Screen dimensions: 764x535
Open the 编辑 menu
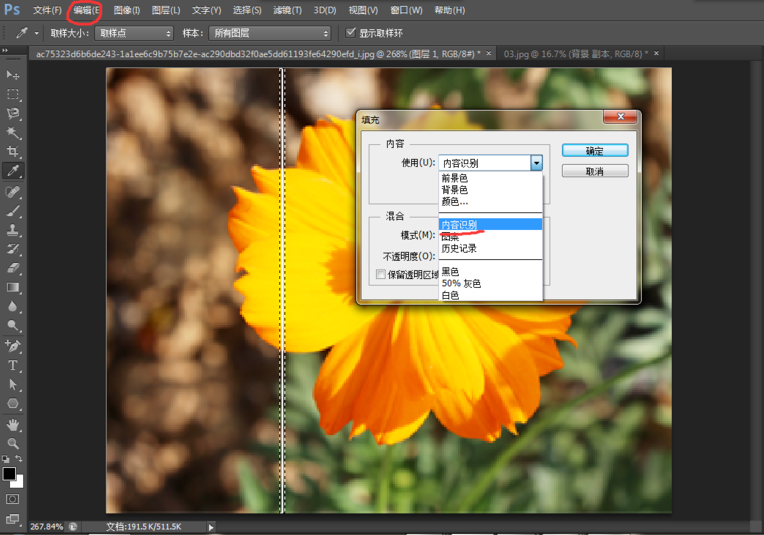pos(85,10)
